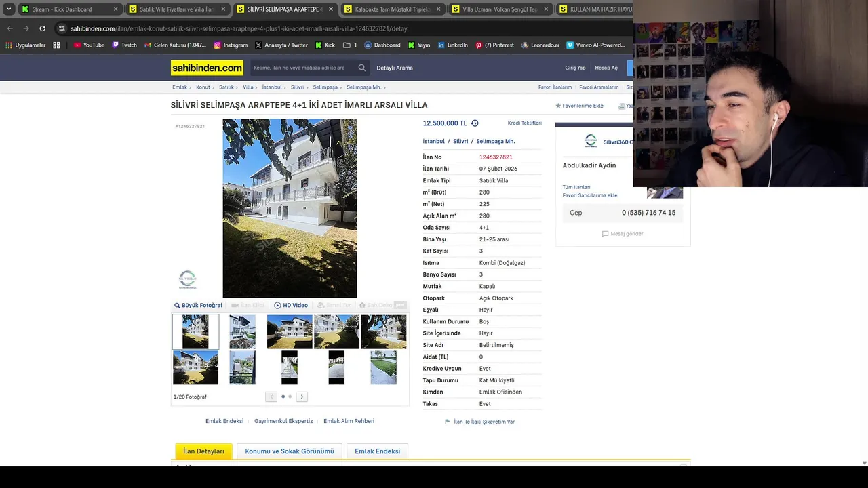Go back with browser back arrow
The height and width of the screenshot is (488, 868).
(x=9, y=28)
